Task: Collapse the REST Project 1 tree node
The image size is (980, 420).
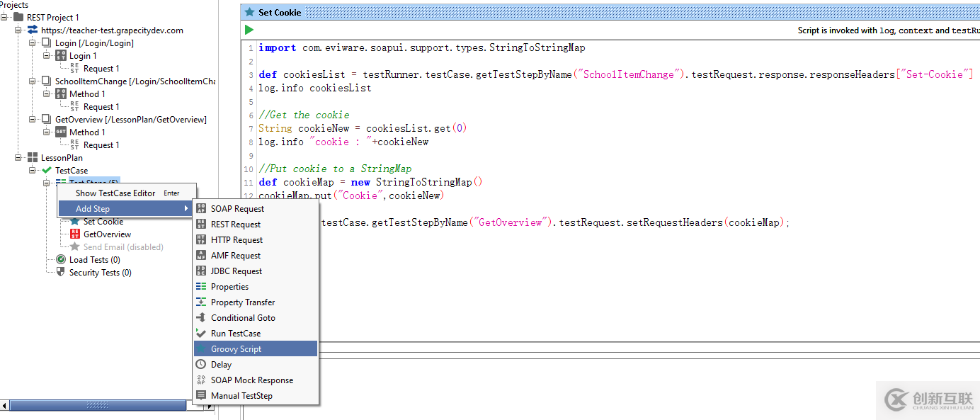Action: point(5,17)
